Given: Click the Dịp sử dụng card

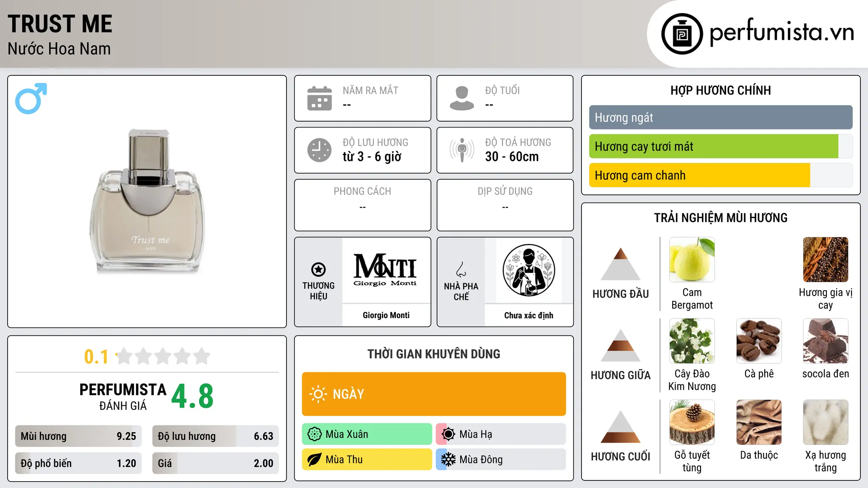Looking at the screenshot, I should [x=505, y=205].
